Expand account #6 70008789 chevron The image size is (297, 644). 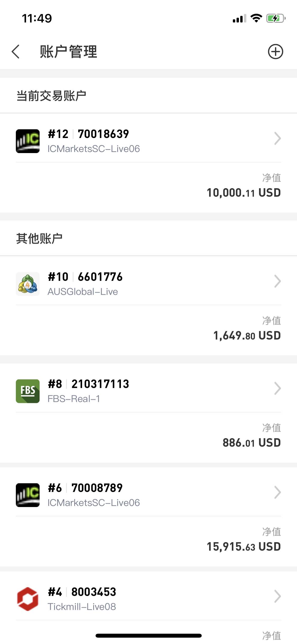pyautogui.click(x=277, y=492)
